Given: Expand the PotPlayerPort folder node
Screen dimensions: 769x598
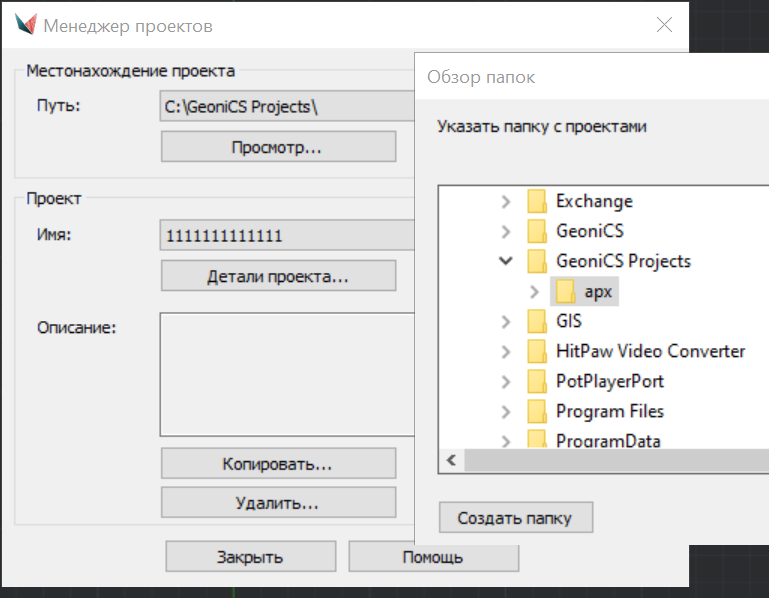Looking at the screenshot, I should tap(507, 381).
